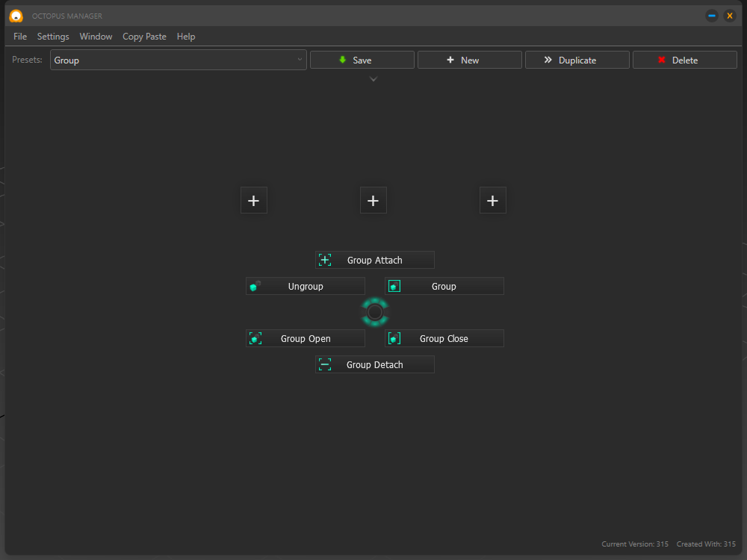Click the red X Delete icon
Screen dimensions: 747x560
[x=662, y=60]
